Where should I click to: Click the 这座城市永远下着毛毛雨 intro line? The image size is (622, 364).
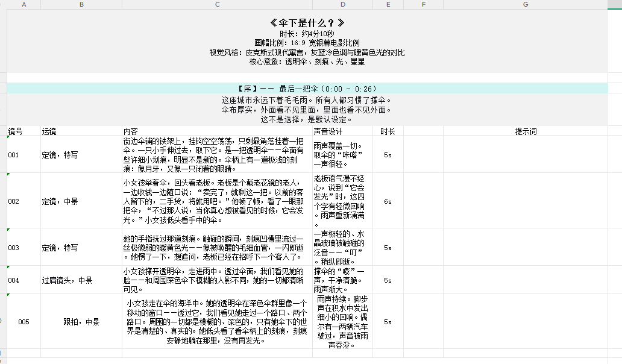(307, 100)
